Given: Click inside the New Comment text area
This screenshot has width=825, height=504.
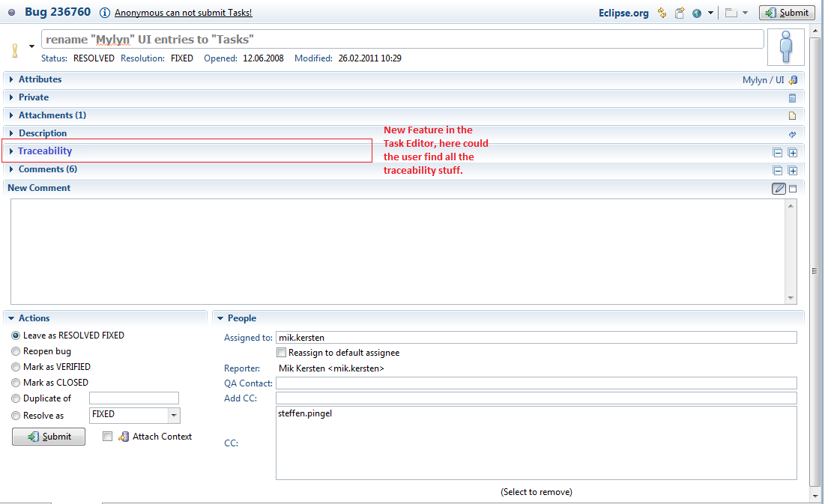Looking at the screenshot, I should pyautogui.click(x=399, y=252).
